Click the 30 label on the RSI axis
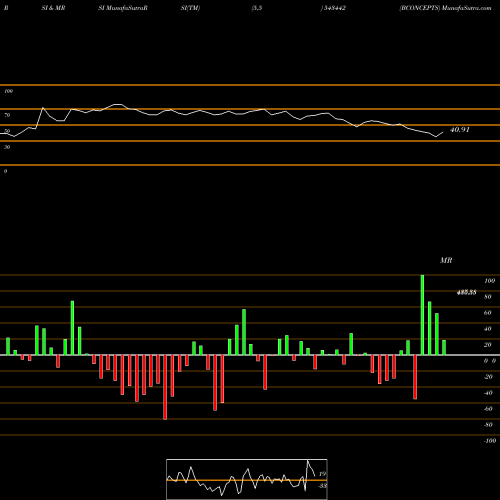 tap(7, 147)
